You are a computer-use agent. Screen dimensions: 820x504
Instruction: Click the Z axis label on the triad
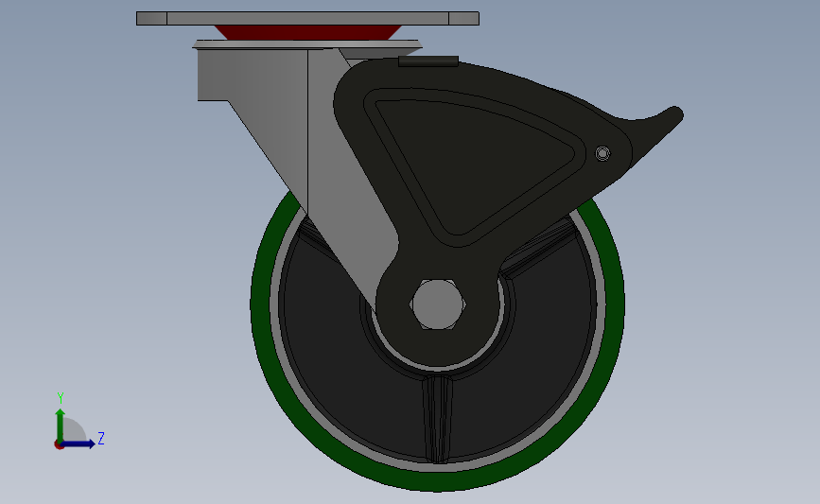click(x=101, y=438)
